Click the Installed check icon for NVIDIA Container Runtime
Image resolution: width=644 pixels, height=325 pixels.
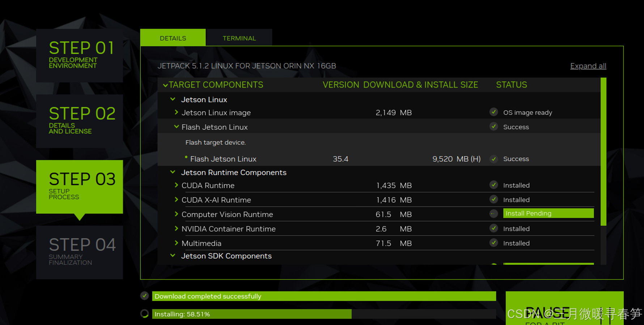[x=493, y=228]
